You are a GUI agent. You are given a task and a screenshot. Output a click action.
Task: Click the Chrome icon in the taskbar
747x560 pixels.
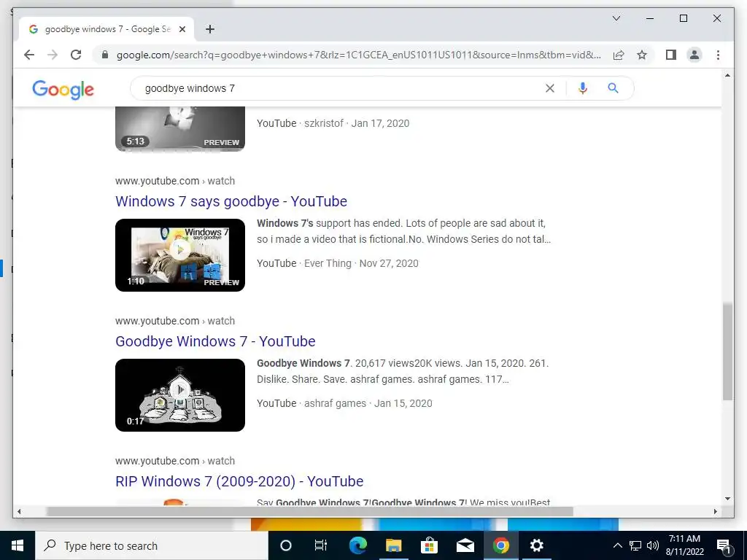pos(500,545)
